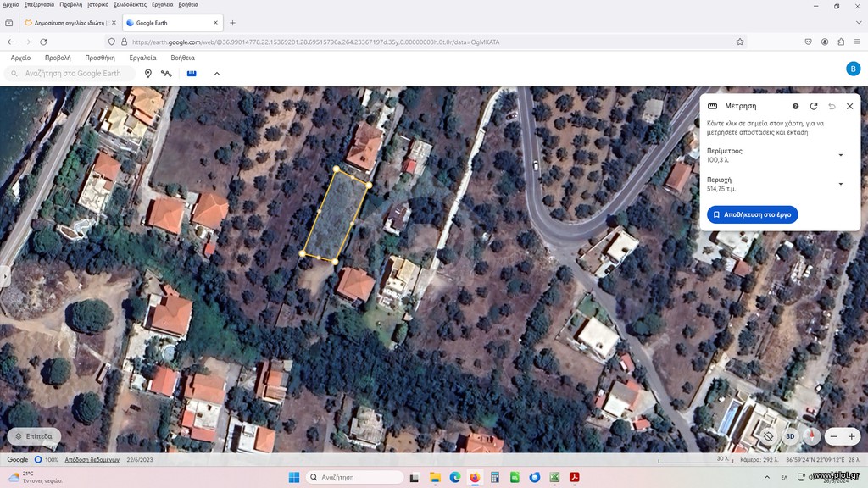Click the bottom-left vertex of yellow polygon
868x488 pixels.
[x=303, y=253]
